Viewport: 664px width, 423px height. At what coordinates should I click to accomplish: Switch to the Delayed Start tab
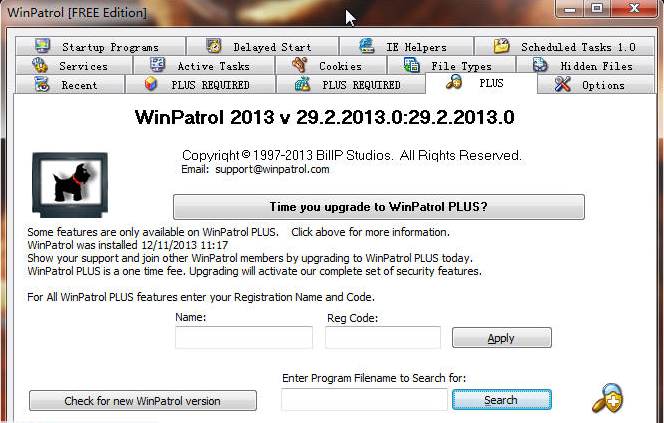[x=263, y=46]
